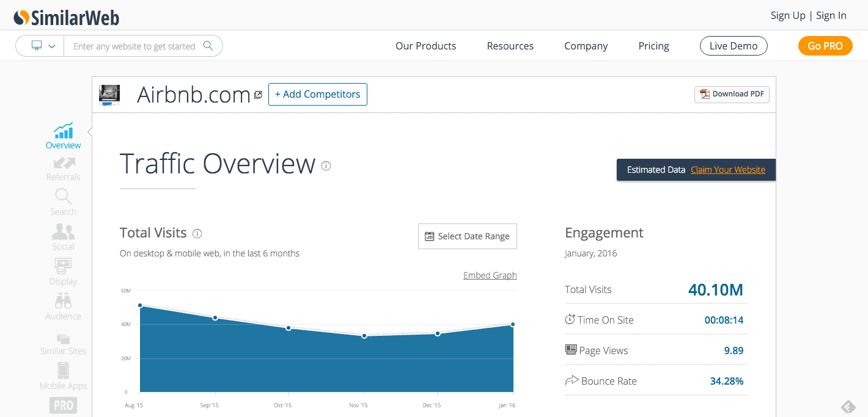Click the Estimated Data label
868x417 pixels.
coord(656,170)
